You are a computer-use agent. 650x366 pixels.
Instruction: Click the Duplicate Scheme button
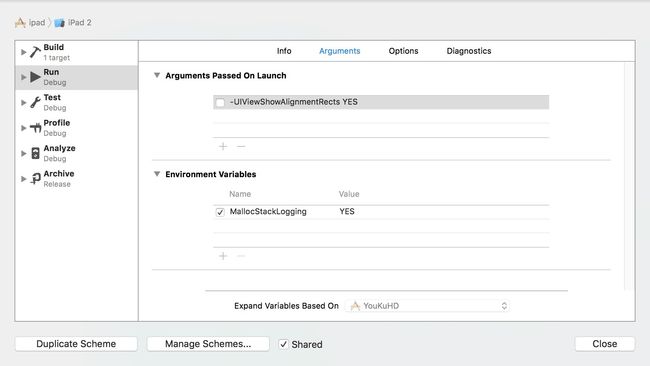(x=76, y=344)
